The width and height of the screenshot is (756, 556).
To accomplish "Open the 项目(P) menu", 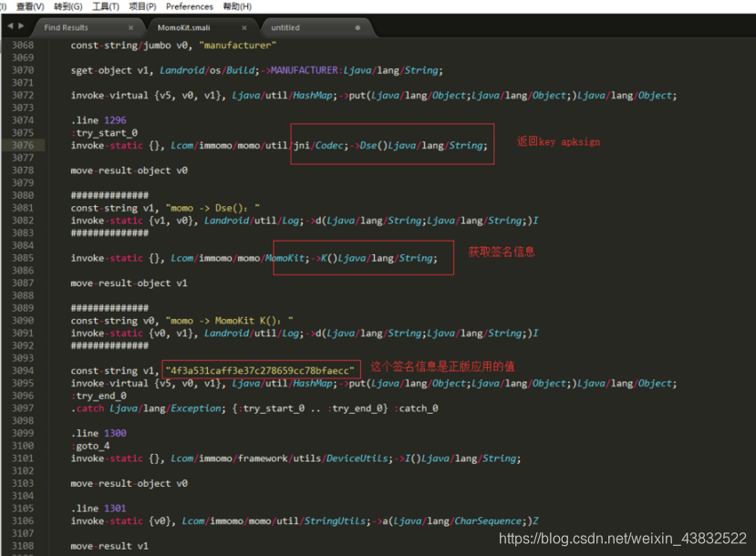I will [142, 6].
